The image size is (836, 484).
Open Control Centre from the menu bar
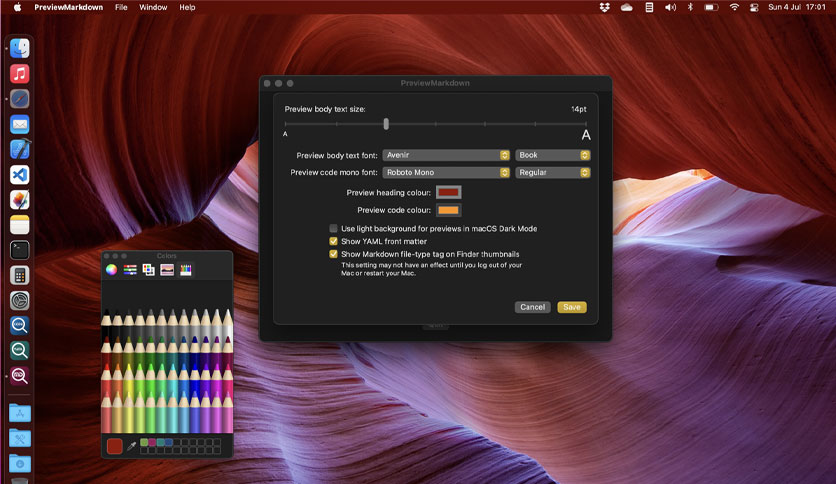click(x=754, y=7)
